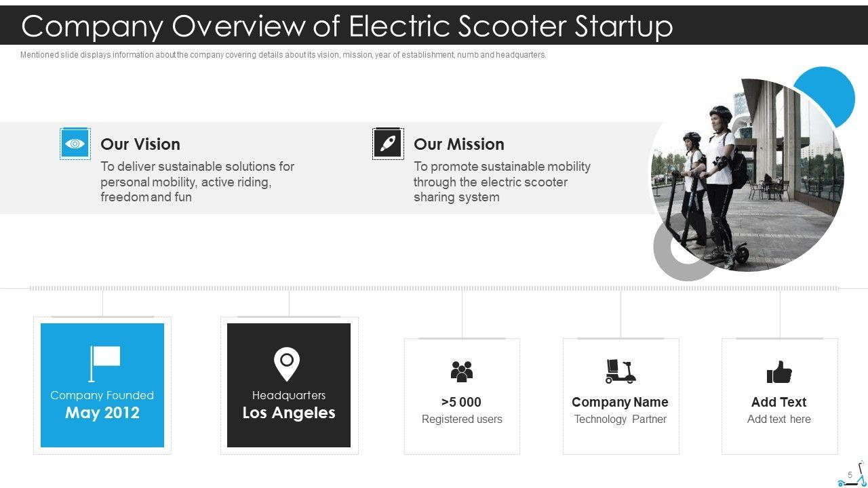Click the slide description subtitle text
Screen dimensions: 868x488
[x=283, y=55]
